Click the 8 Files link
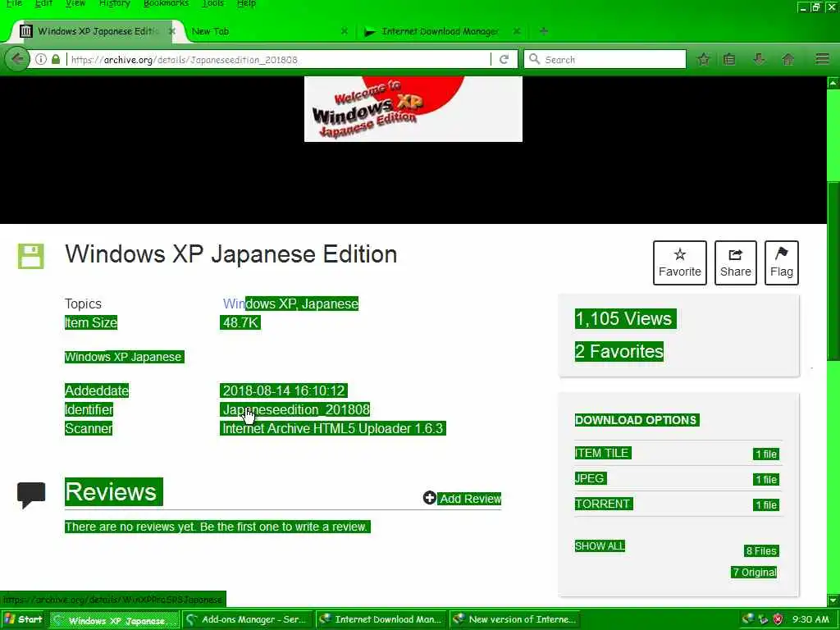The image size is (840, 630). (x=761, y=550)
